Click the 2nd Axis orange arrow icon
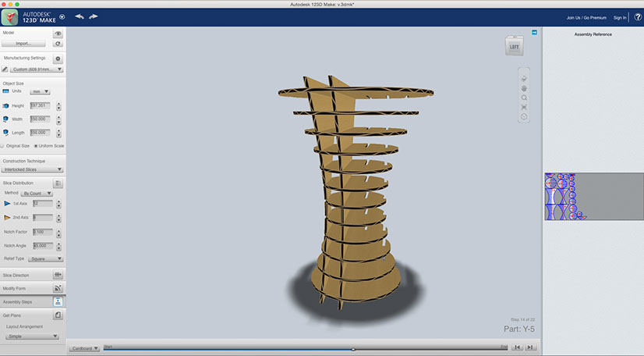The image size is (644, 356). [7, 218]
